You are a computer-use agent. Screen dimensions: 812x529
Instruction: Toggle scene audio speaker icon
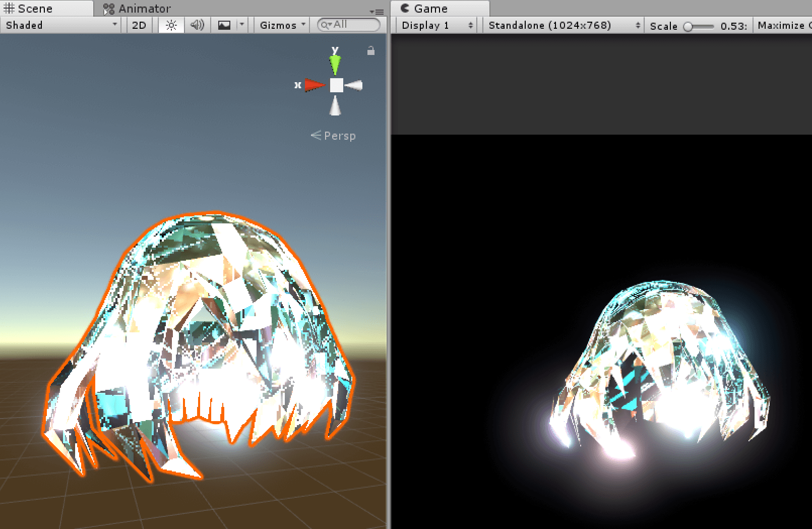pos(198,25)
